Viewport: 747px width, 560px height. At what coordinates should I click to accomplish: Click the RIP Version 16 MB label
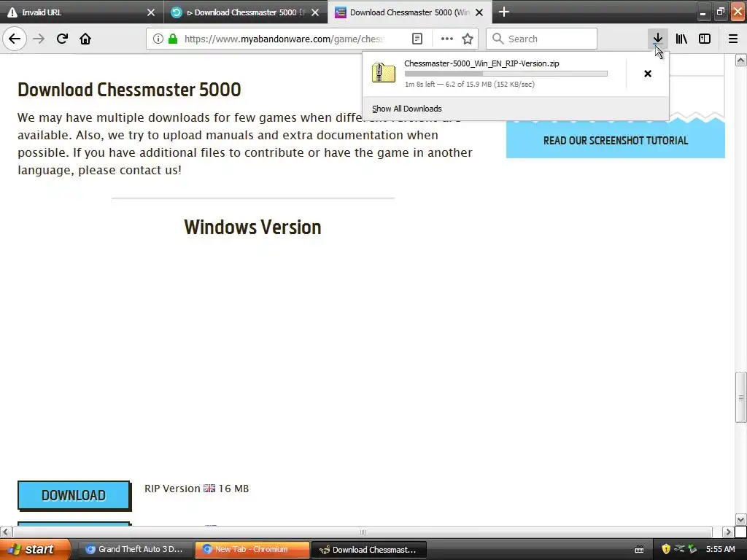(x=197, y=489)
